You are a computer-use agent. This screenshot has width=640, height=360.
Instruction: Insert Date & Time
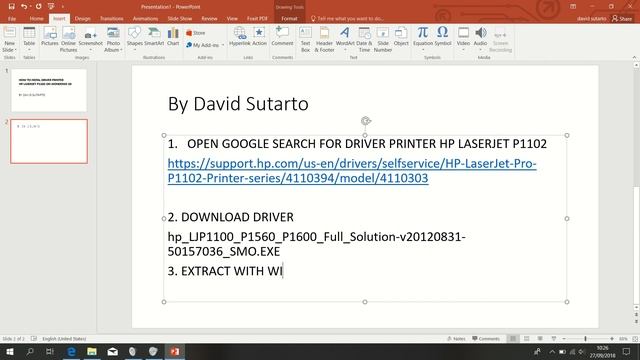[x=364, y=39]
